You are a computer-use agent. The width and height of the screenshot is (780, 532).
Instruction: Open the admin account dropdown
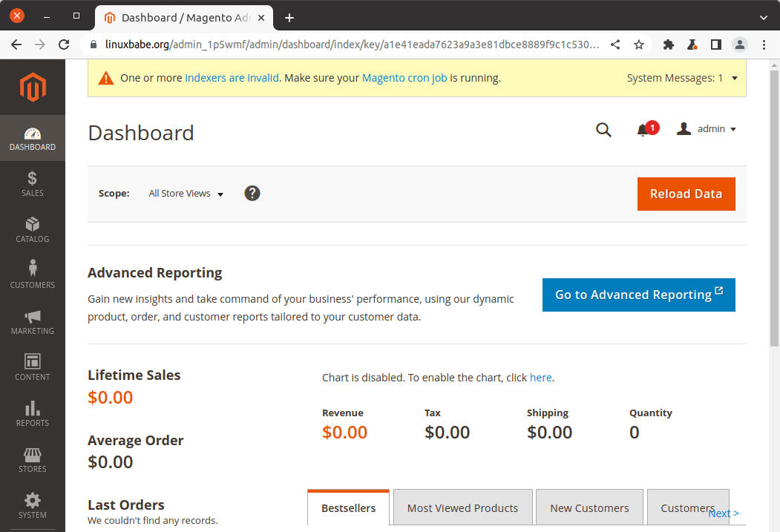707,129
